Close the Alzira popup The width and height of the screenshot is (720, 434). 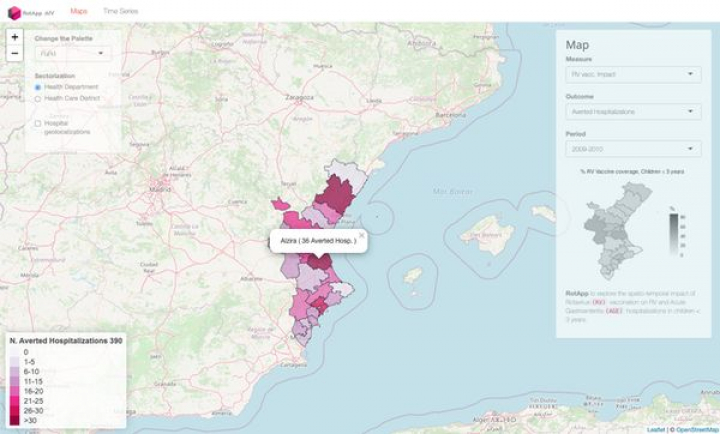tap(362, 235)
